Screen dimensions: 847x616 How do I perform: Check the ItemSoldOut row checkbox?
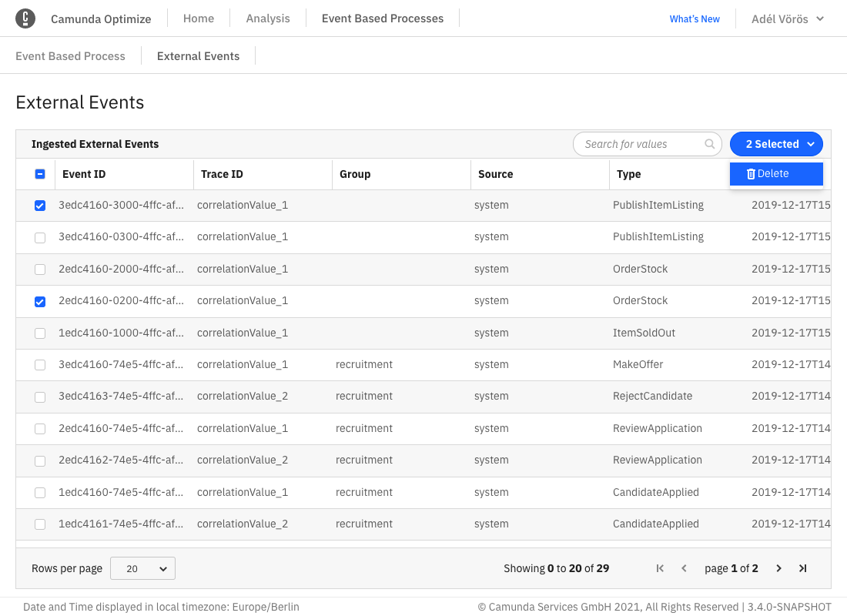pyautogui.click(x=40, y=333)
